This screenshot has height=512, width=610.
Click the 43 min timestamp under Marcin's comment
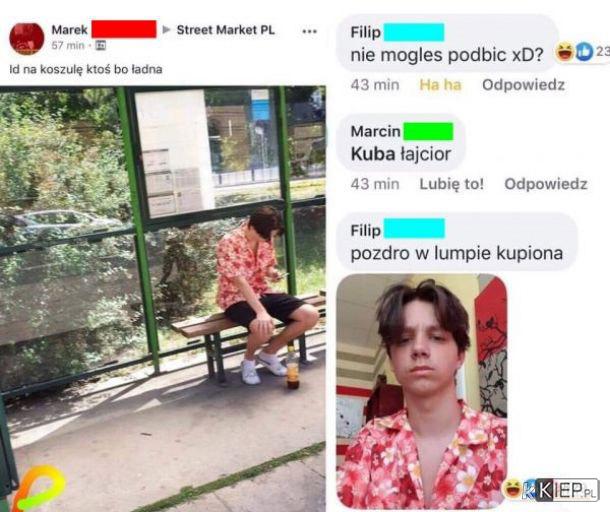tap(375, 184)
